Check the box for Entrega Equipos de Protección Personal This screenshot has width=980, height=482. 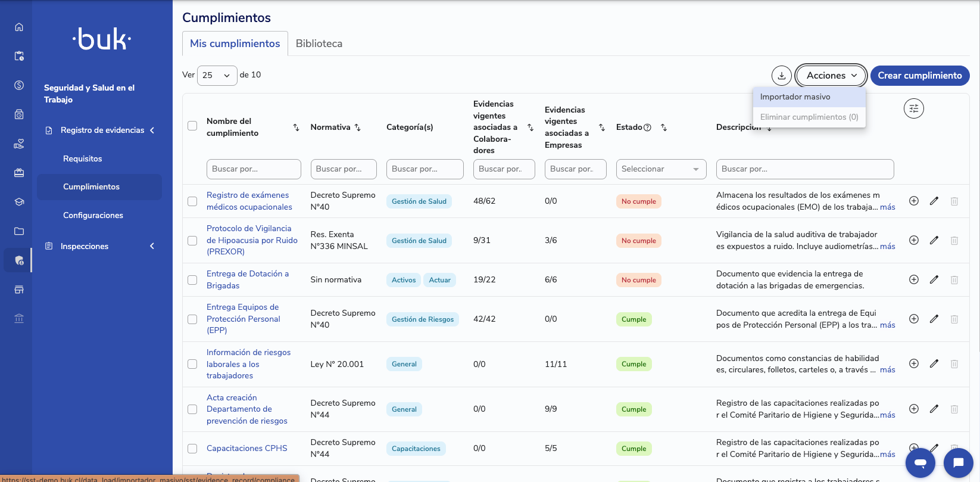pyautogui.click(x=192, y=319)
